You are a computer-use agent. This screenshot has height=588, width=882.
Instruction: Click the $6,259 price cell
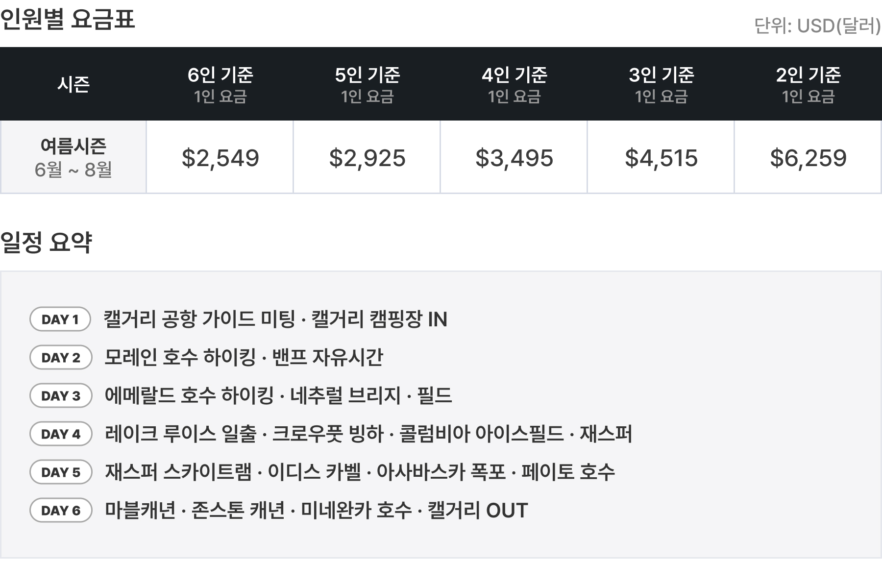tap(808, 158)
